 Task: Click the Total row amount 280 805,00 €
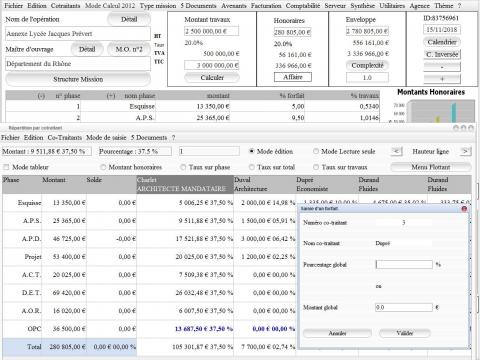click(x=64, y=347)
